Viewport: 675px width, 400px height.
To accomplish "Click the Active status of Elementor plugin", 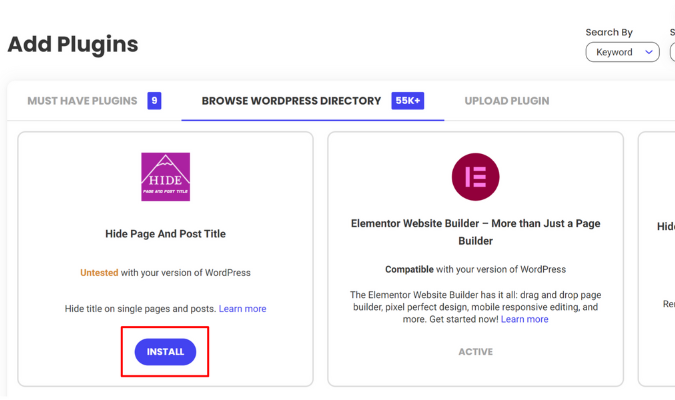I will 475,352.
